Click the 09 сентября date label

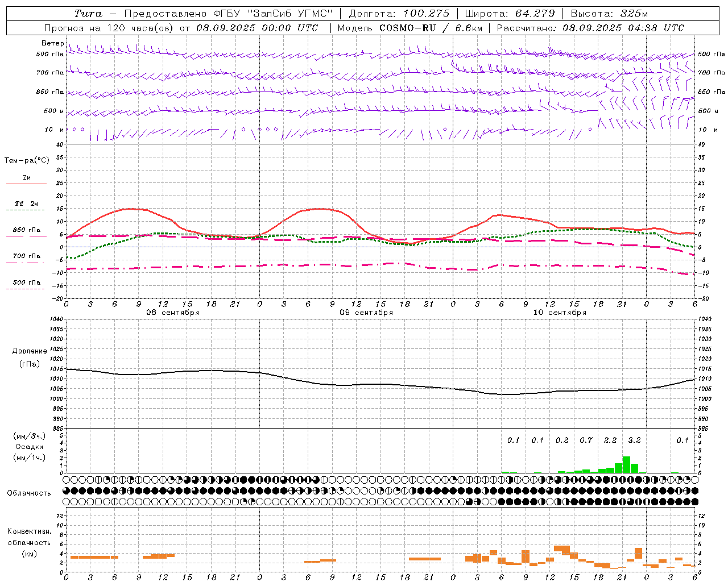coord(366,313)
